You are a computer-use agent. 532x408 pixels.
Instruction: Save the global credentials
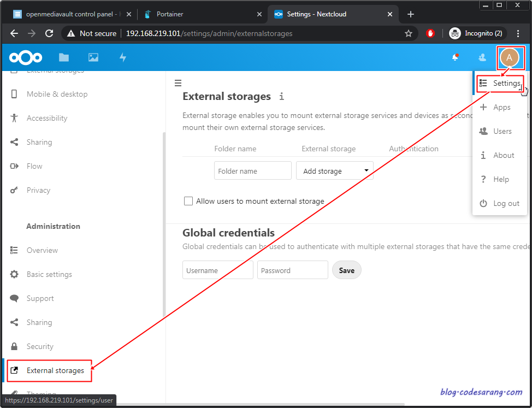point(346,270)
